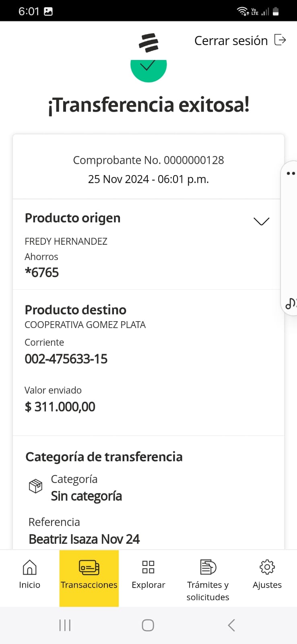Change the Sin categoría category selection
This screenshot has height=644, width=297.
click(86, 496)
